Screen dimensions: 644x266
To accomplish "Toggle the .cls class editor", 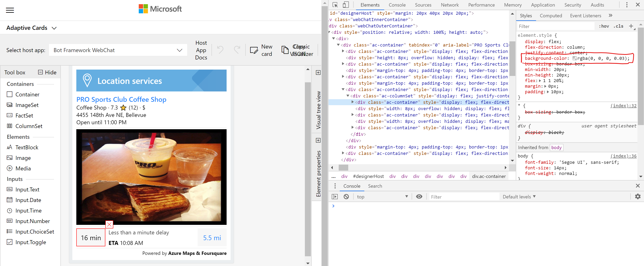I will tap(619, 26).
